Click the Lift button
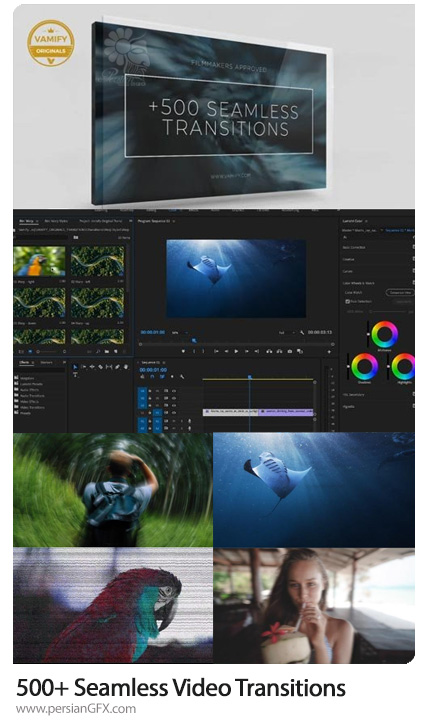Viewport: 430px width, 720px height. pyautogui.click(x=269, y=351)
